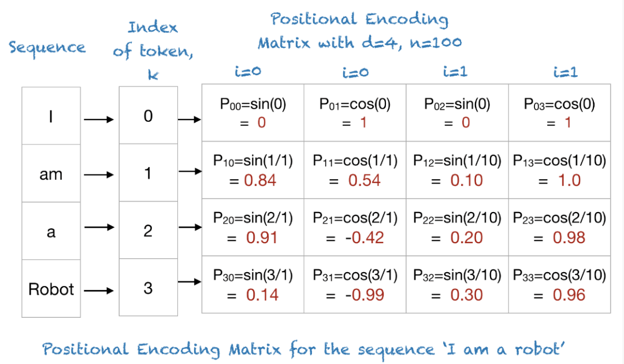Click the P12=sin(1/10) matrix cell
Image resolution: width=624 pixels, height=364 pixels.
(x=457, y=170)
